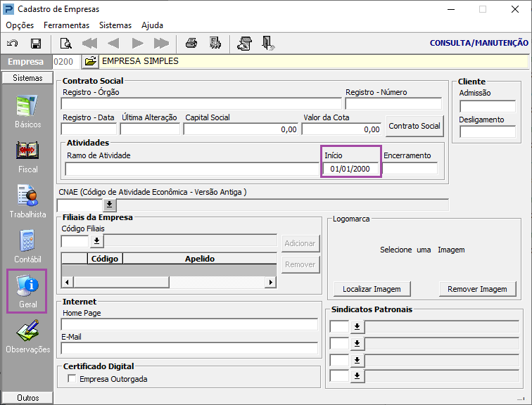
Task: Click the Home Page input field
Action: coord(189,324)
